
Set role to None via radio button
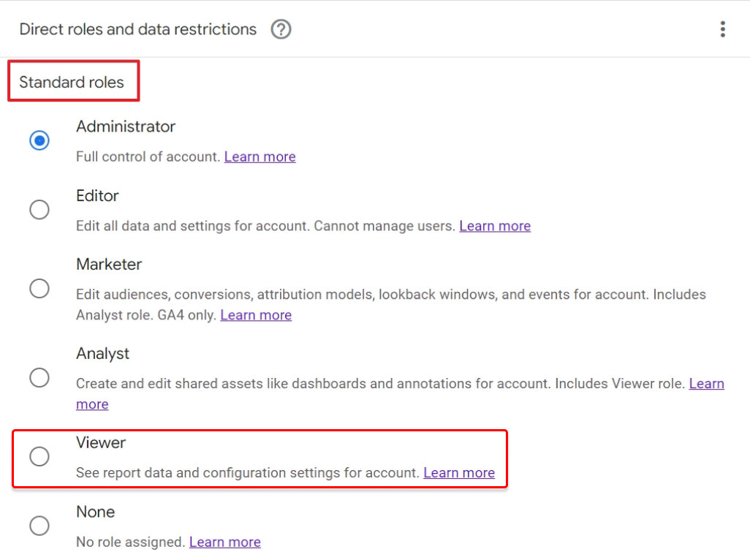pos(39,526)
